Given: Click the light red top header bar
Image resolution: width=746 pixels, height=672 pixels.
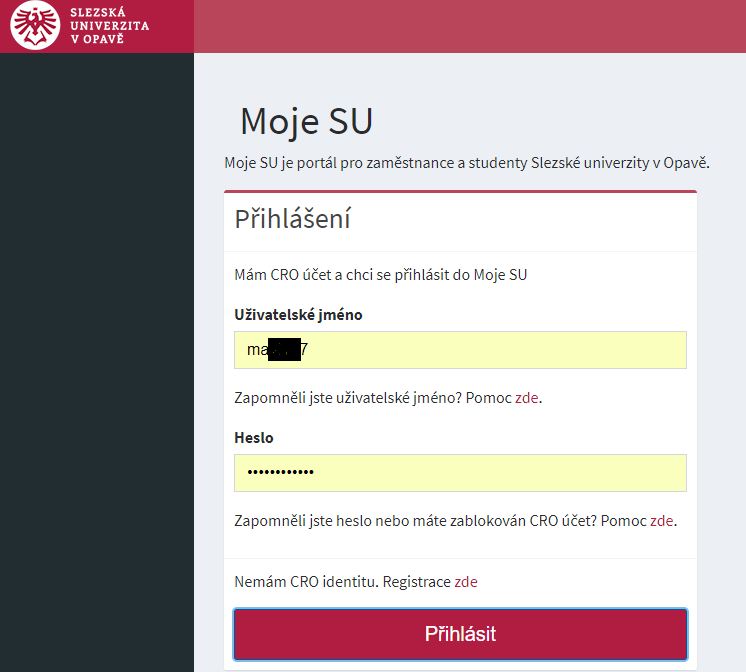Looking at the screenshot, I should (x=470, y=26).
